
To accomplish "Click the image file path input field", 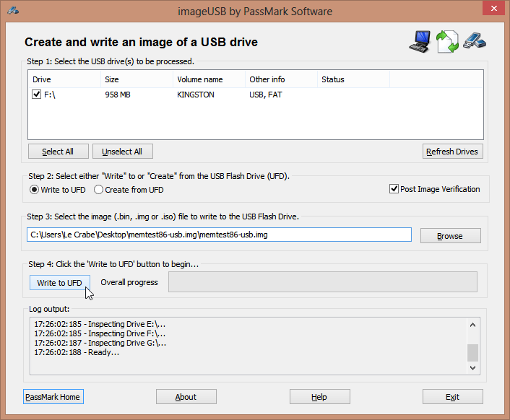I will (219, 235).
